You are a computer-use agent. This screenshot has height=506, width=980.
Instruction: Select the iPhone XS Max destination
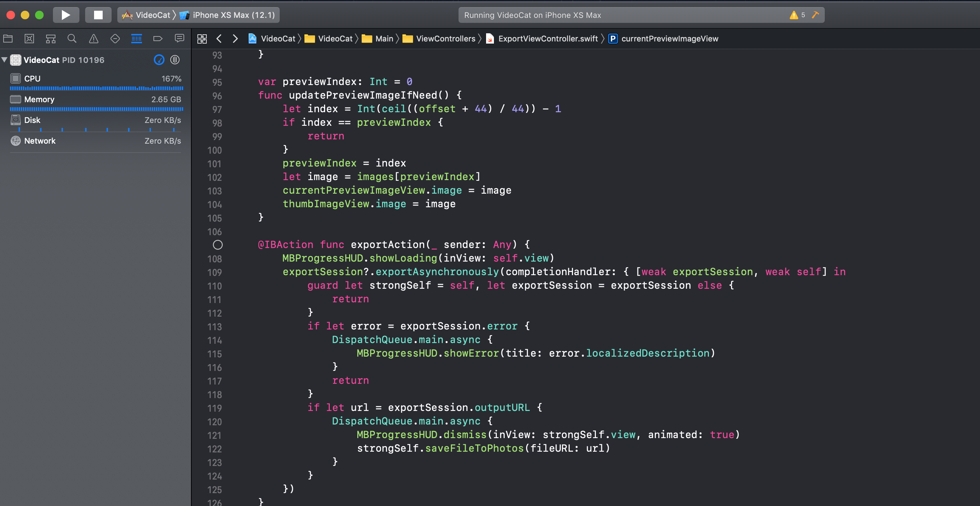pyautogui.click(x=233, y=15)
